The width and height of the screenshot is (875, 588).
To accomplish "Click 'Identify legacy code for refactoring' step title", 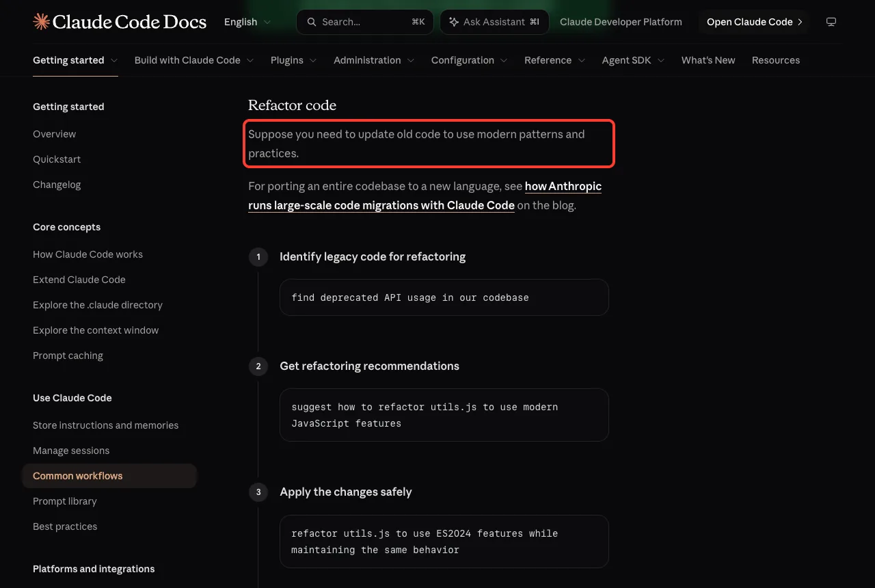I will (373, 256).
